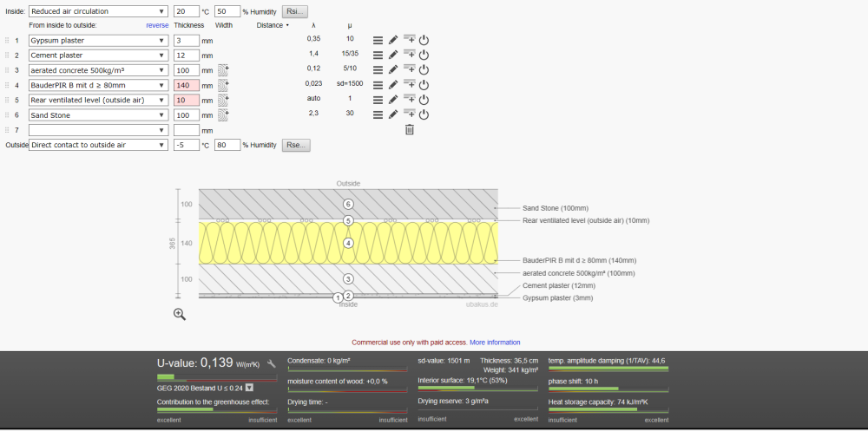
Task: Open the Distance column dropdown arrow
Action: coord(287,25)
